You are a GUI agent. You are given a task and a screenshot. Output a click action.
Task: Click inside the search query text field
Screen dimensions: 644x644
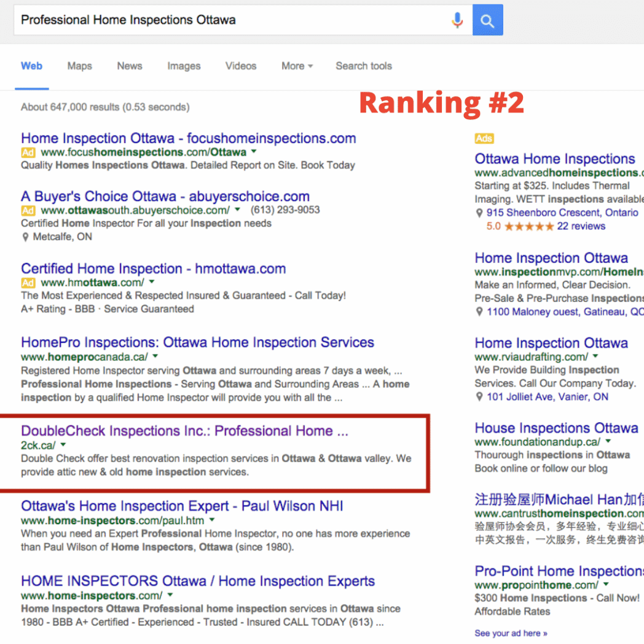pyautogui.click(x=227, y=20)
